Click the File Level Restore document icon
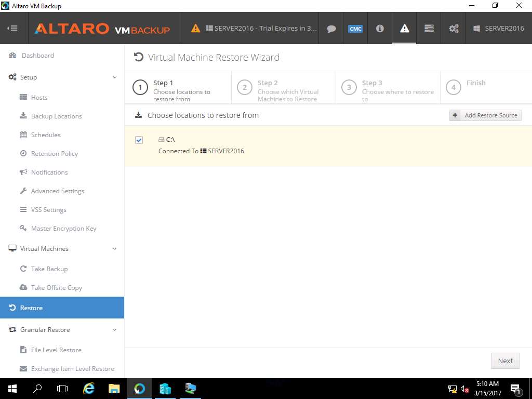The image size is (532, 399). (x=23, y=350)
